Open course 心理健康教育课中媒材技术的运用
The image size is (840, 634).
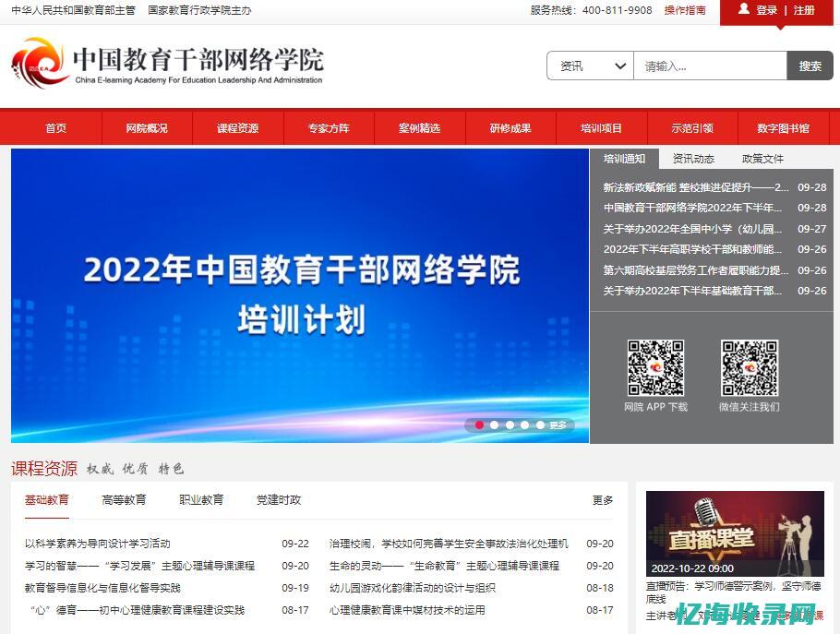coord(407,610)
